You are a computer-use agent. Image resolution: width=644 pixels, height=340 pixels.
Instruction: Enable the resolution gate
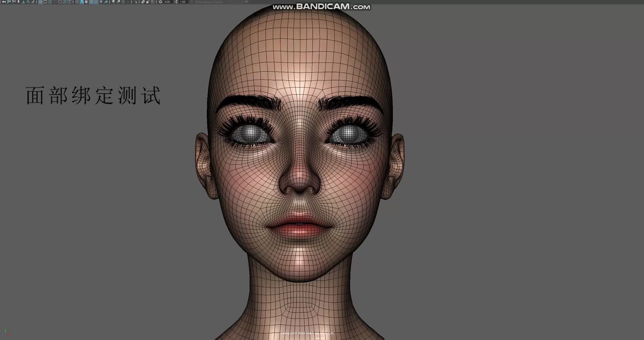[x=50, y=2]
